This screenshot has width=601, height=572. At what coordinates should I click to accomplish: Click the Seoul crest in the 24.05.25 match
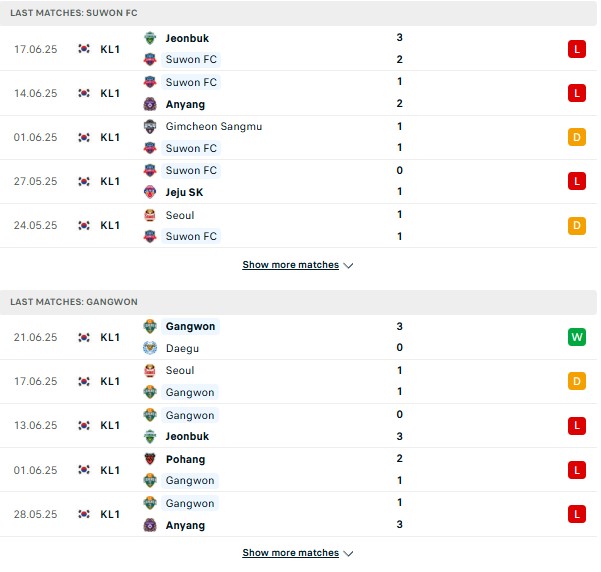point(150,215)
